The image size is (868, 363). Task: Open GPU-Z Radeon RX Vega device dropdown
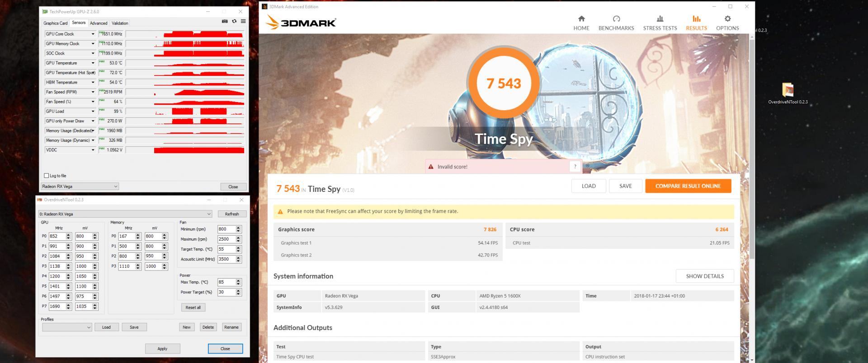click(x=80, y=186)
